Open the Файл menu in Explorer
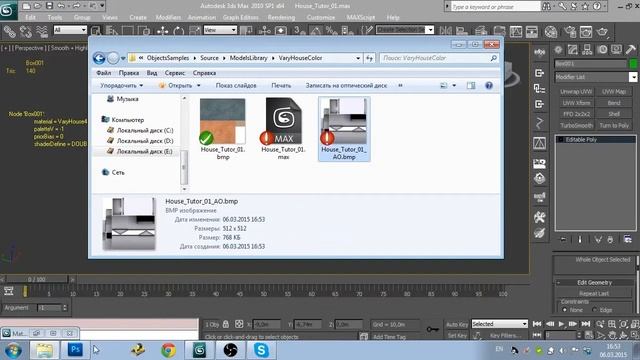Image resolution: width=640 pixels, height=360 pixels. pyautogui.click(x=104, y=73)
